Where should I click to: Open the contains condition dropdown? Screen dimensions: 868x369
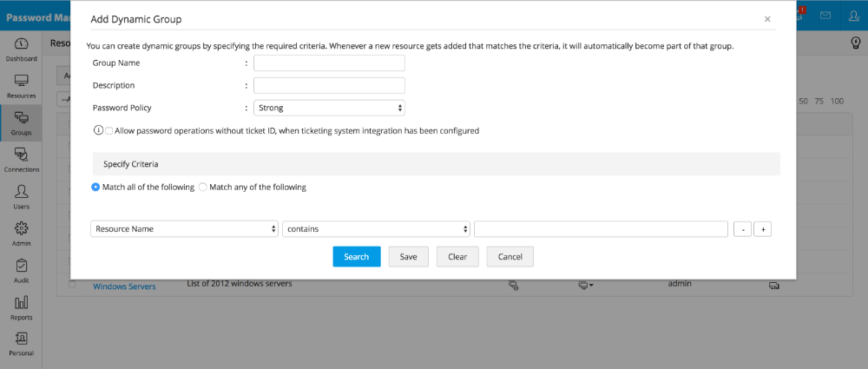[x=376, y=229]
